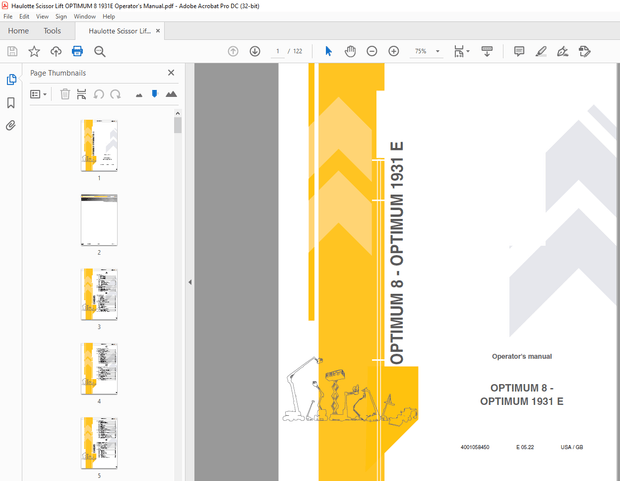Open the Edit menu
Screen dimensions: 620x481
point(24,17)
